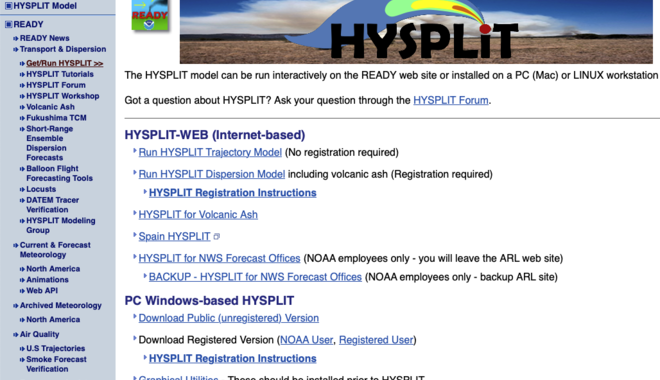Click the HYSPLIT banner image
The image size is (660, 380).
tap(416, 32)
